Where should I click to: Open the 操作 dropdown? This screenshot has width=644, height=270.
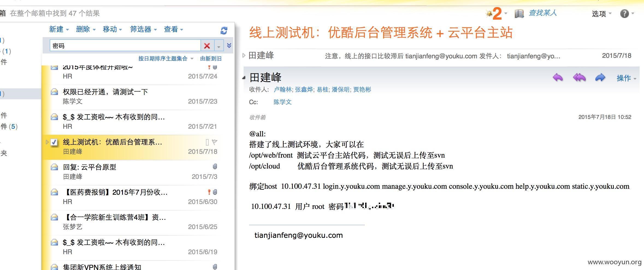pyautogui.click(x=626, y=78)
